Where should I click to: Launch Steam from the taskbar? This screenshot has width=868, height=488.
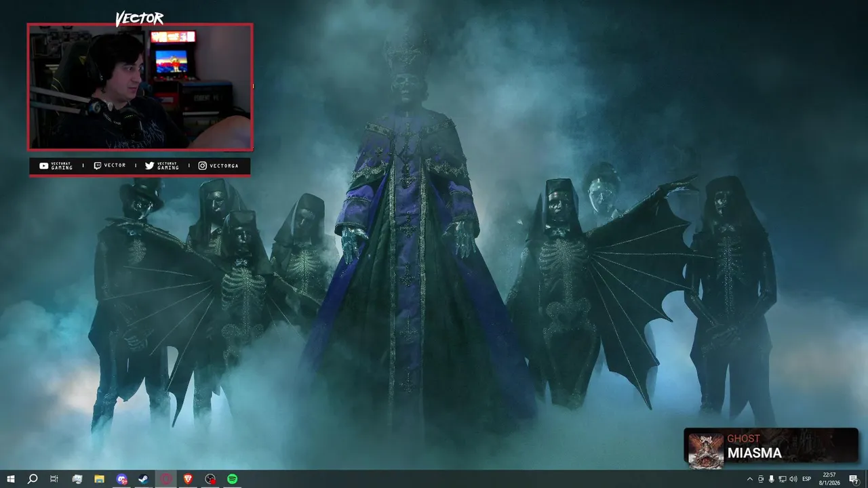(144, 479)
